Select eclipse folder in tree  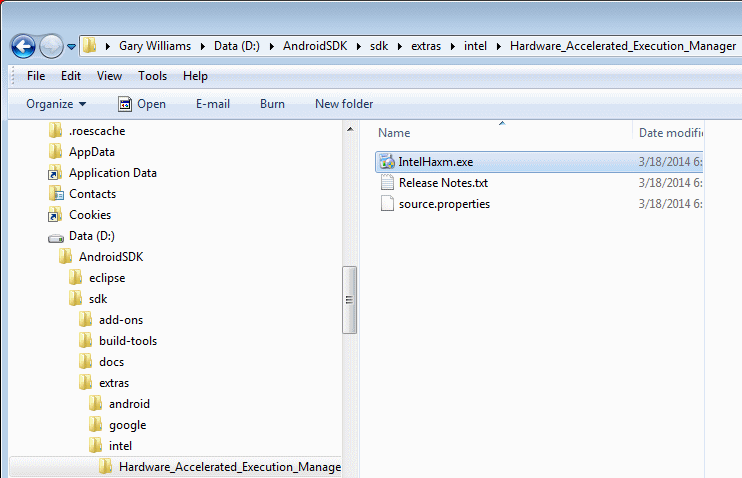click(x=107, y=278)
